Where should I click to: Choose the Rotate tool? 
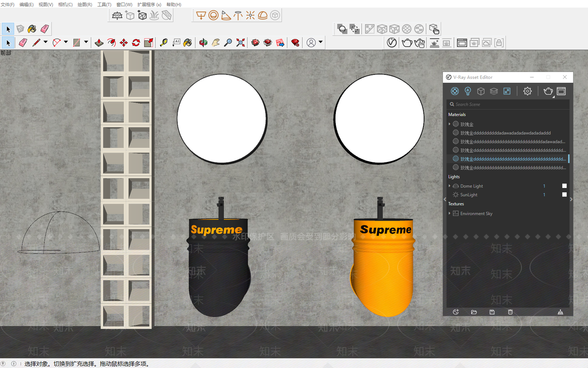coord(136,43)
